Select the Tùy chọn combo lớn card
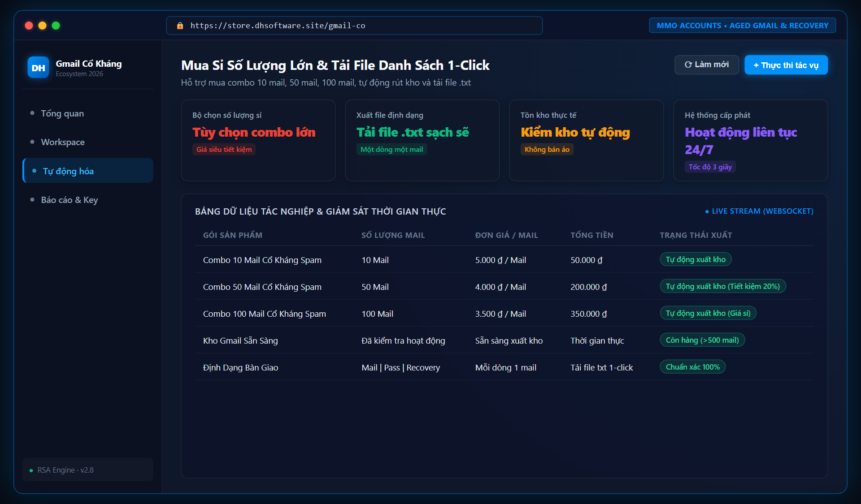 point(258,140)
